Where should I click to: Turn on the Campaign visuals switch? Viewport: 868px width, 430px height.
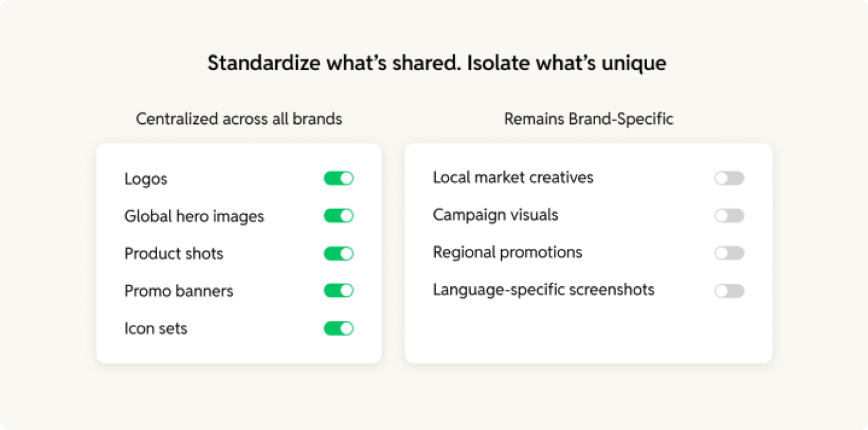coord(729,216)
